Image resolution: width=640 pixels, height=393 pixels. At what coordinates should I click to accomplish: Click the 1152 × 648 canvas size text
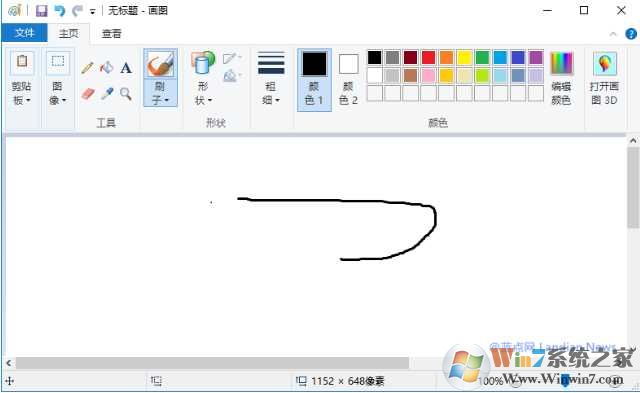(348, 381)
